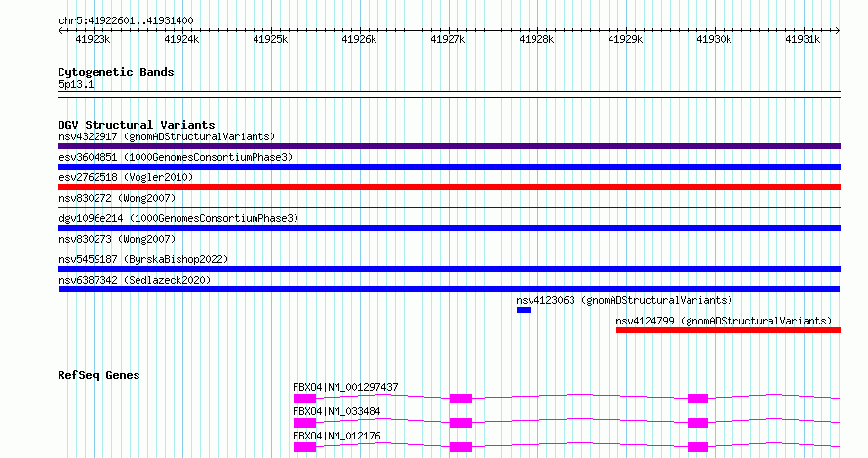
Task: Select nsv6387342 (Sedlazeck2020) label
Action: [x=135, y=280]
